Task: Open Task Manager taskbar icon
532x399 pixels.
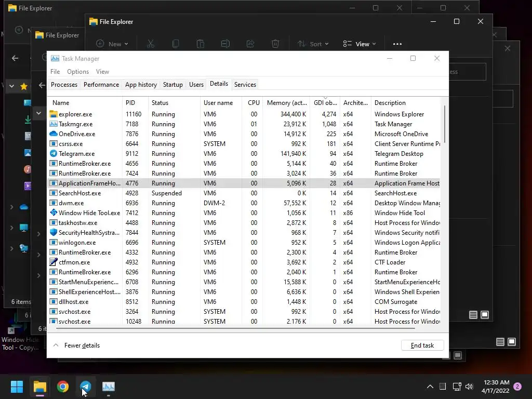Action: click(x=109, y=387)
